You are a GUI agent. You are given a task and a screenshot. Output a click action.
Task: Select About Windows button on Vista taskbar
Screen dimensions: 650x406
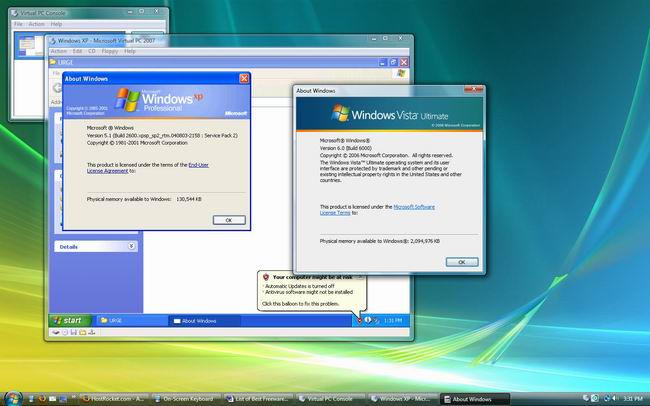pos(474,399)
